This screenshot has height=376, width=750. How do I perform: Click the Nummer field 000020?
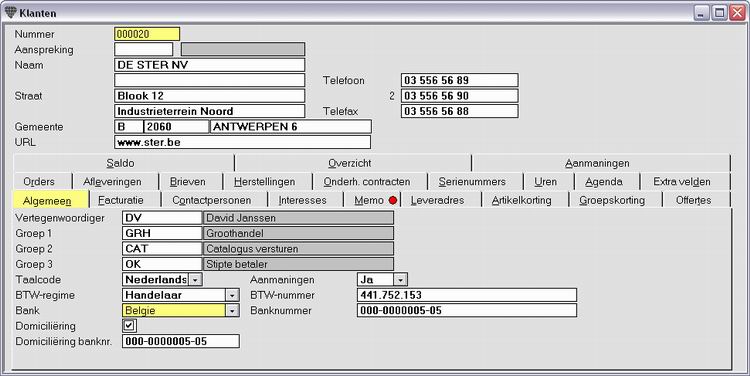pos(147,34)
